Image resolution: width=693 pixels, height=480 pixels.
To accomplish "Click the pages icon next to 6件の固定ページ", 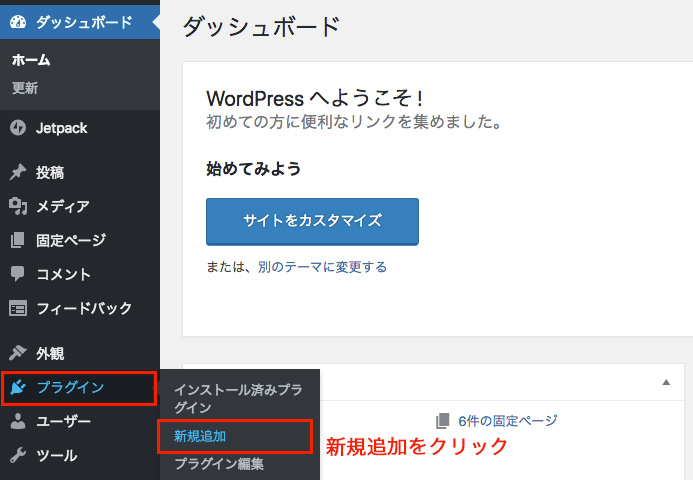I will tap(442, 421).
